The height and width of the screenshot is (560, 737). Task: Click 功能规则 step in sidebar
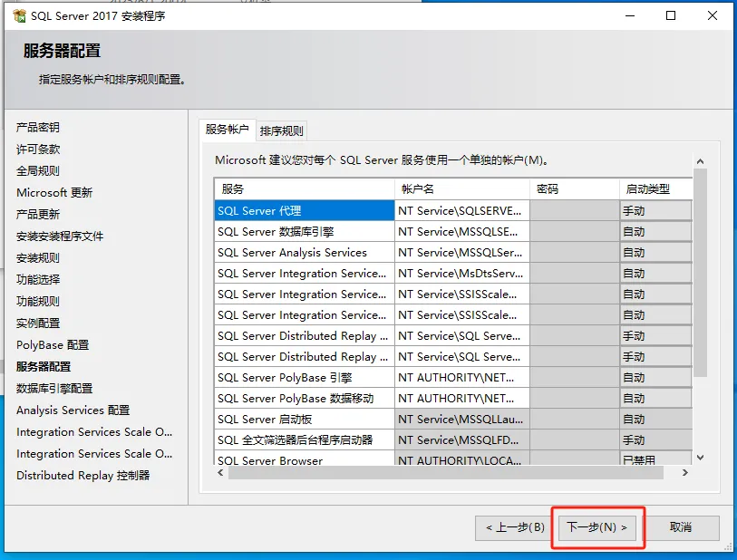pyautogui.click(x=38, y=301)
